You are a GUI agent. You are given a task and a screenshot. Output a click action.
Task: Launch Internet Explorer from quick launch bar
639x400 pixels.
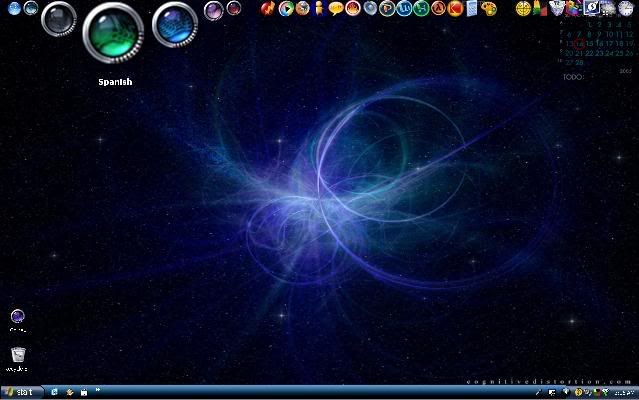(54, 392)
